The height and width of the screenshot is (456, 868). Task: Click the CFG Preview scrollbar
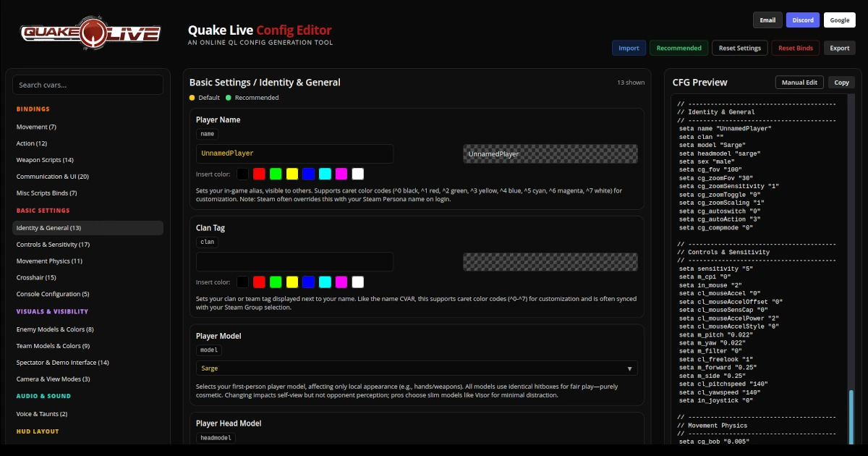[x=851, y=416]
